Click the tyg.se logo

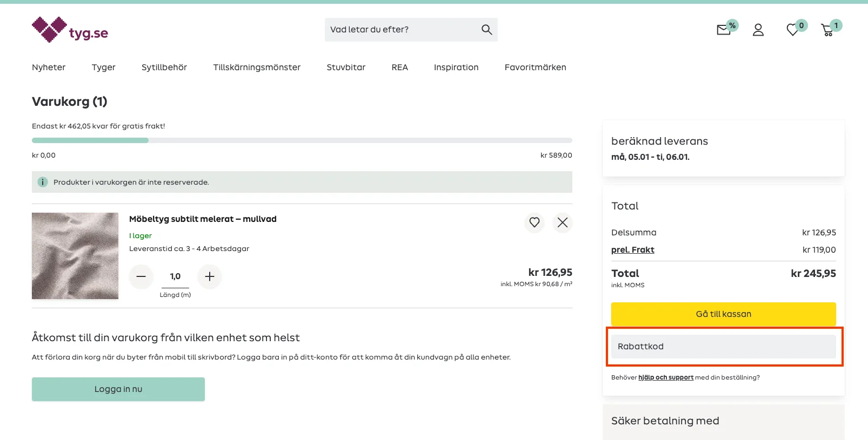[x=70, y=30]
